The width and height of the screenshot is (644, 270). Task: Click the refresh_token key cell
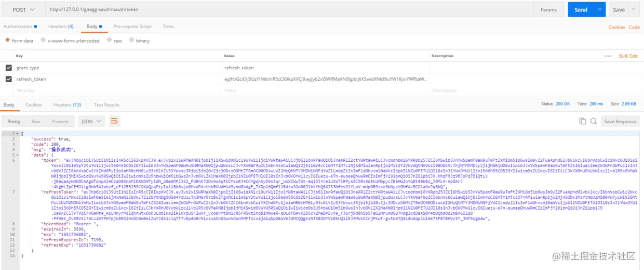pyautogui.click(x=117, y=79)
